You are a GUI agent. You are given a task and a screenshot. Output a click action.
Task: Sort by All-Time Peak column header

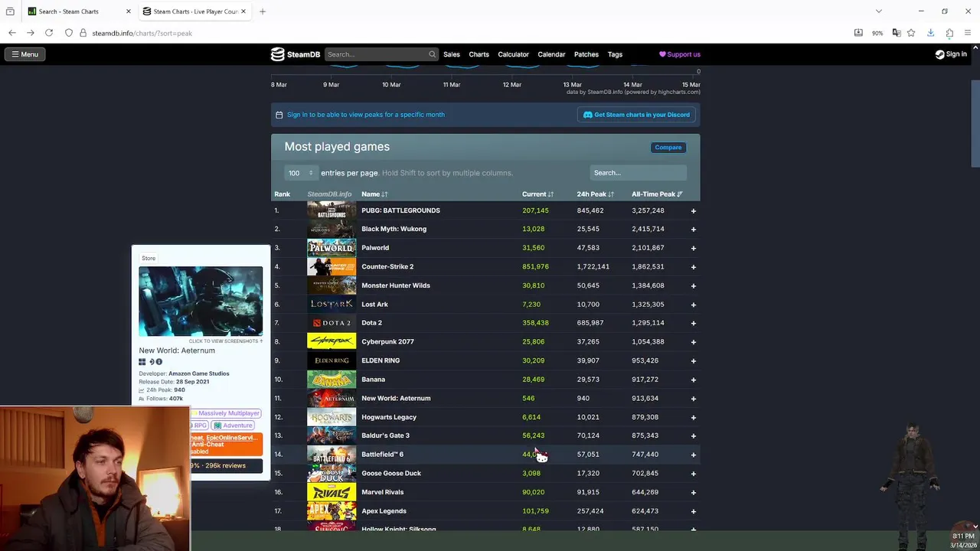(657, 194)
